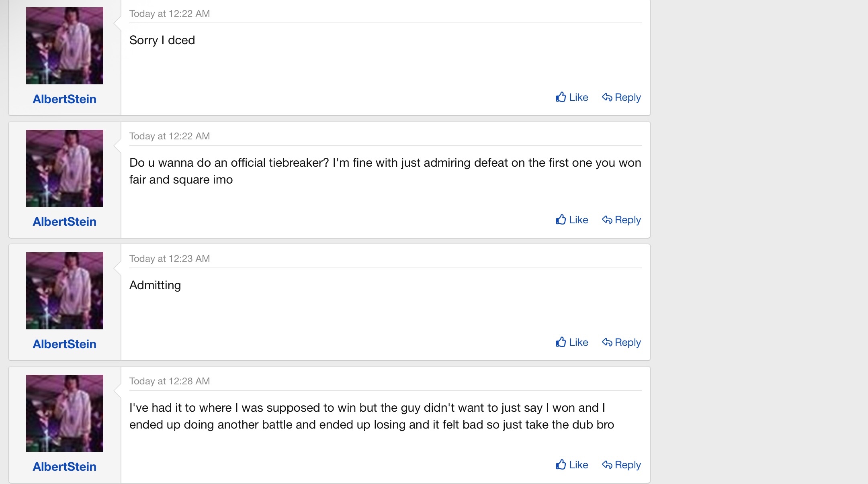Click the thumbs-up icon on the "Admitting" post
The image size is (868, 484).
tap(561, 342)
